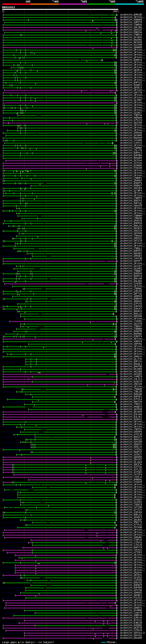Open hit UniRef100_A9PEY5
The width and height of the screenshot is (146, 644).
point(131,22)
